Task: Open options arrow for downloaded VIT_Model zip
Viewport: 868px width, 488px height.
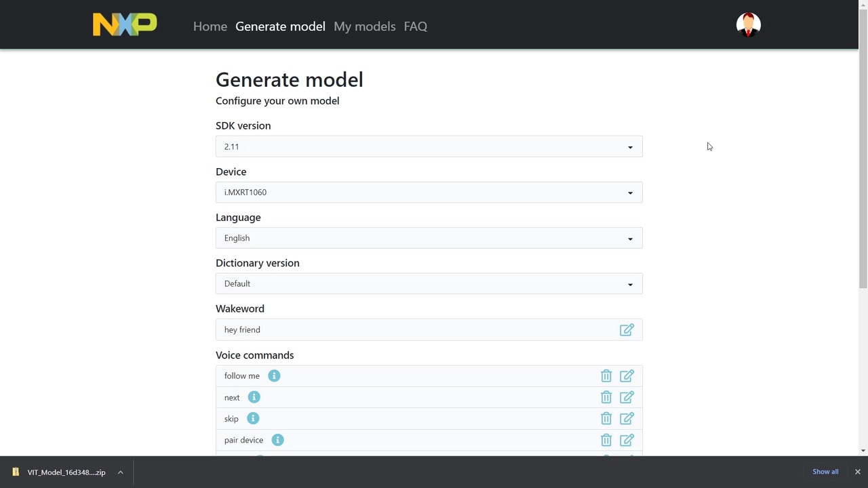Action: coord(120,472)
